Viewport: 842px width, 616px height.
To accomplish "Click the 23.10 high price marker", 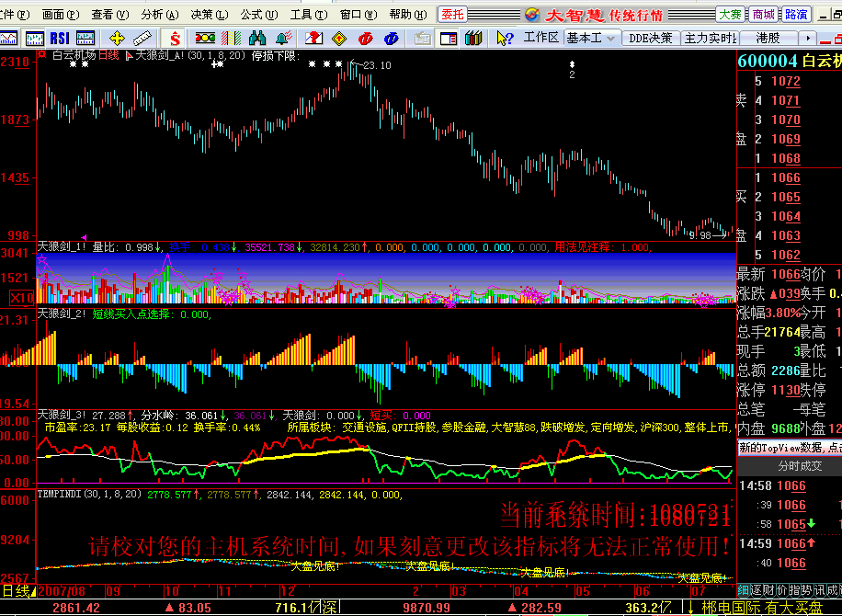I will click(377, 65).
